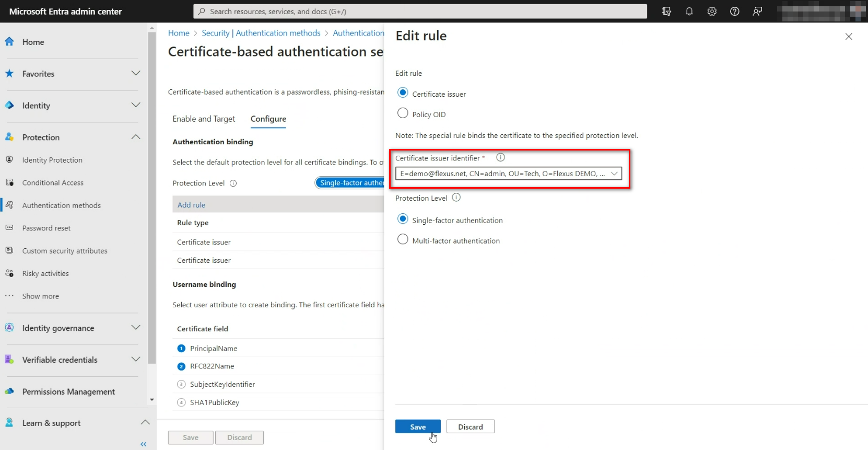
Task: Click the Custom security attributes icon
Action: [x=9, y=250]
